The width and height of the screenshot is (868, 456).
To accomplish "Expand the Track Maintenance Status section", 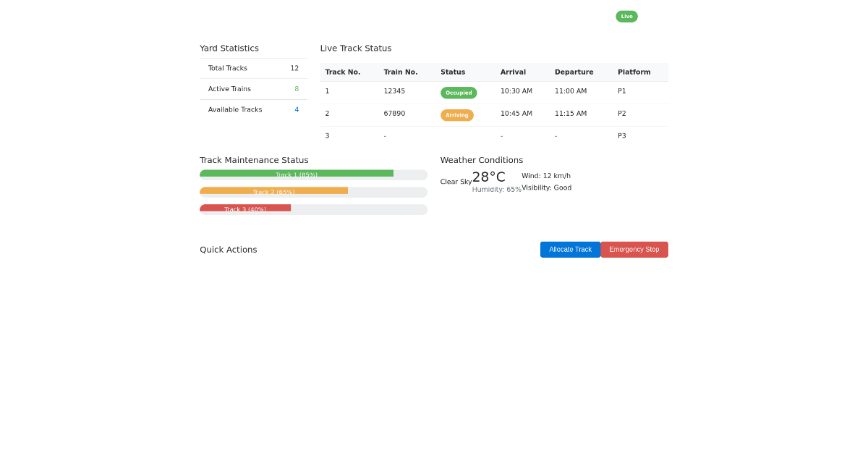I will click(x=254, y=160).
